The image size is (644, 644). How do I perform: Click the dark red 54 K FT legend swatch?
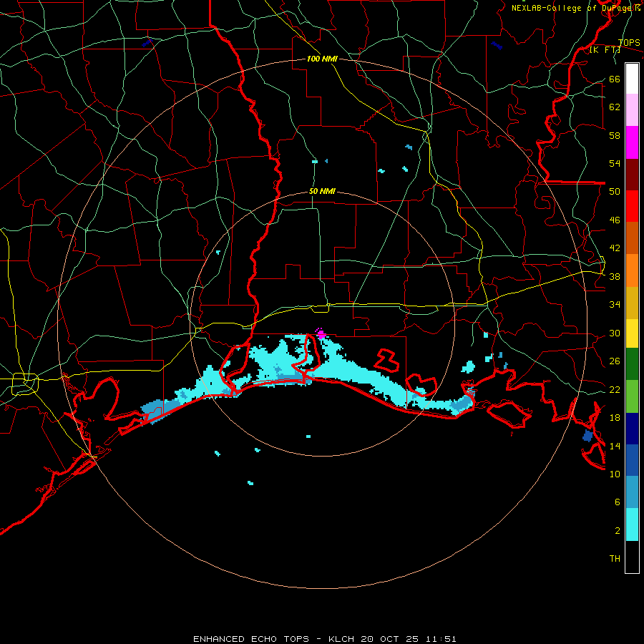[x=632, y=174]
